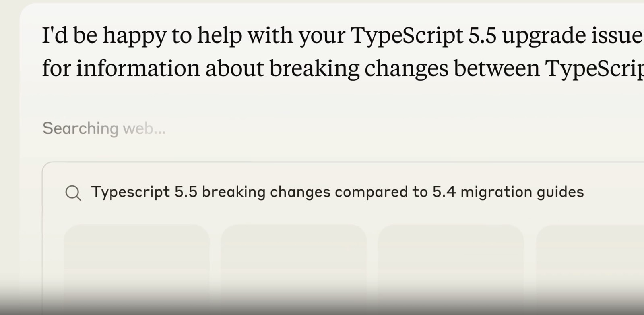Click the word 'Typescript' in the search query
644x315 pixels.
[x=130, y=192]
